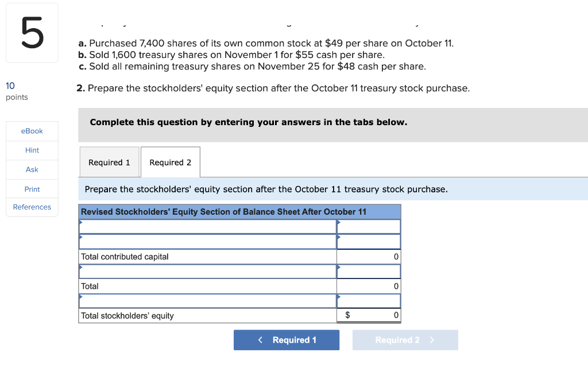Switch to the Required 2 tab

tap(170, 162)
